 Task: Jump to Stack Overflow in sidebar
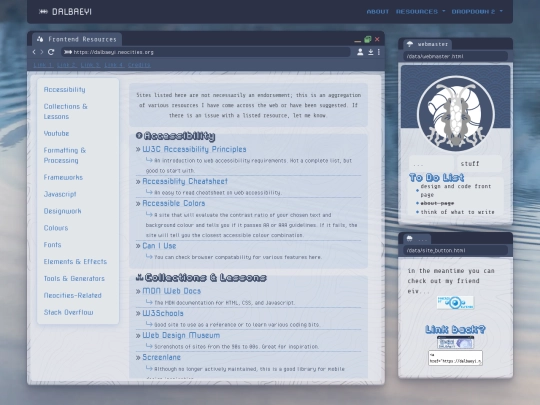click(x=68, y=312)
